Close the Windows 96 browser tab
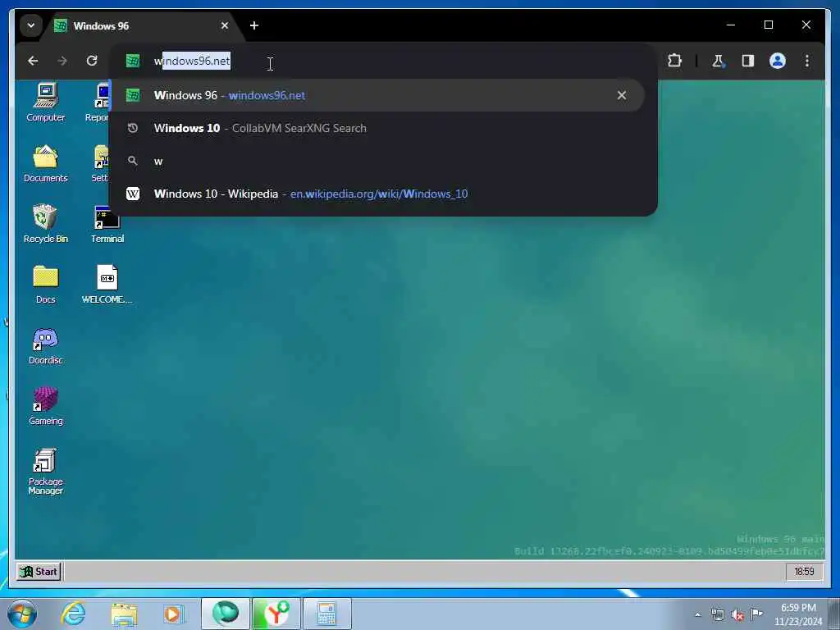 click(225, 25)
